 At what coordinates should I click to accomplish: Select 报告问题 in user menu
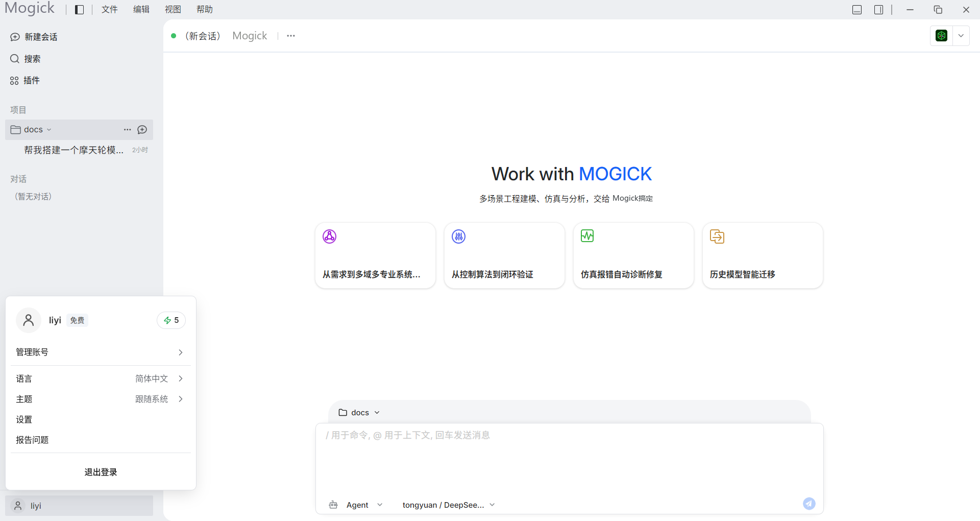pos(101,440)
